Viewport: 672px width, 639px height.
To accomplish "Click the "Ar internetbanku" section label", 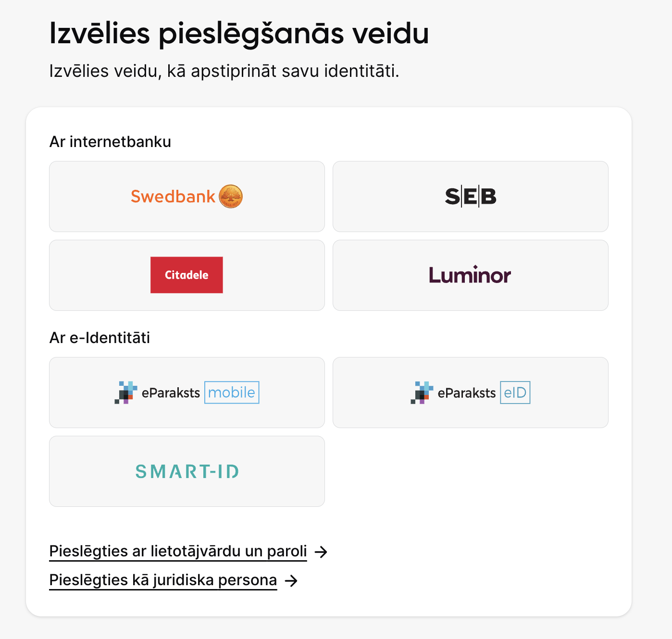I will point(110,142).
